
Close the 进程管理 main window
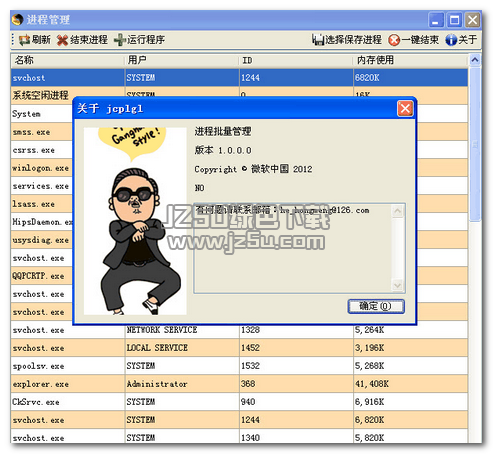point(472,20)
